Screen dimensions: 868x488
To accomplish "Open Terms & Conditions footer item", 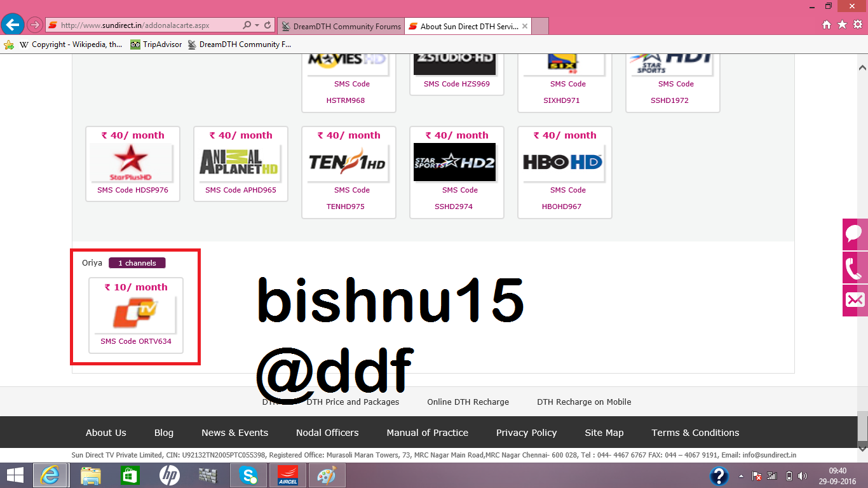I will [x=696, y=433].
